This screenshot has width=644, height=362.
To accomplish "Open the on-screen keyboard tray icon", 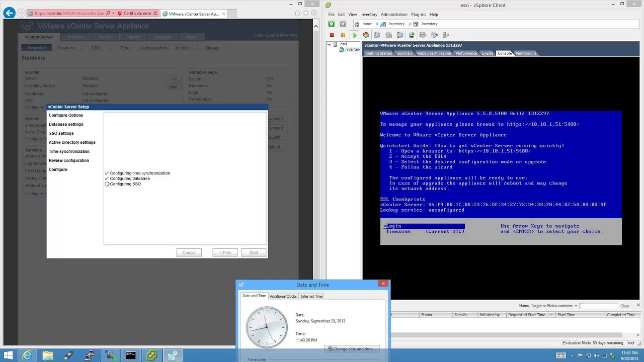I will click(x=560, y=355).
